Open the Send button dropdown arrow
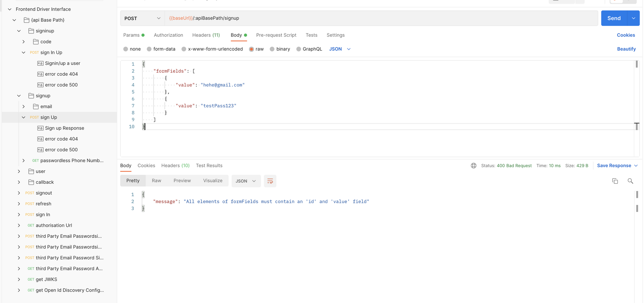This screenshot has width=644, height=303. tap(633, 18)
